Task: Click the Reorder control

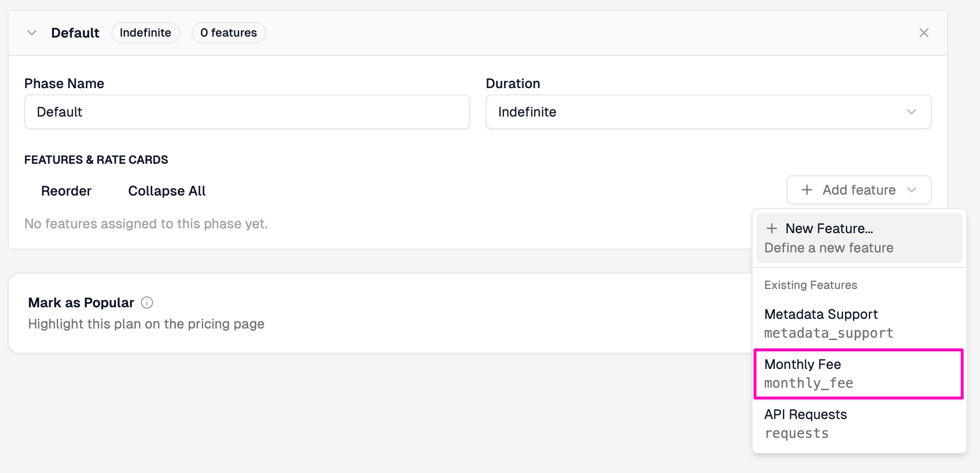Action: point(66,191)
